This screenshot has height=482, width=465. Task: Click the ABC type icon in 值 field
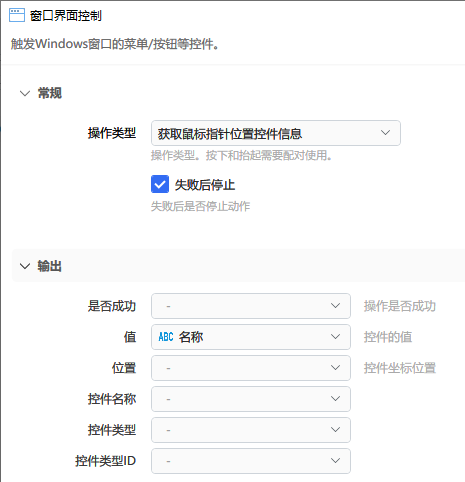[166, 337]
